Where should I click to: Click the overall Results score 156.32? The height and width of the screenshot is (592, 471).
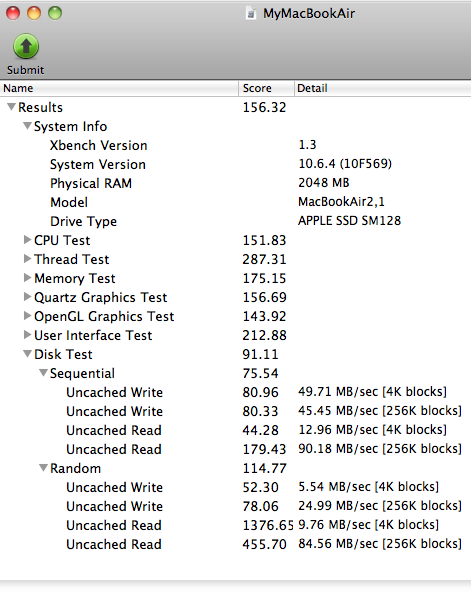pos(264,107)
